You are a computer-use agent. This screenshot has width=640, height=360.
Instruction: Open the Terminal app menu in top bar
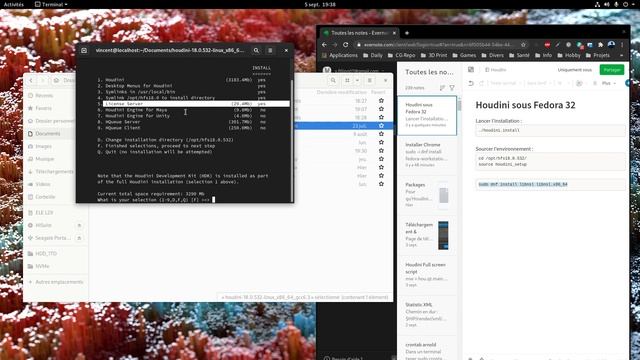point(51,4)
